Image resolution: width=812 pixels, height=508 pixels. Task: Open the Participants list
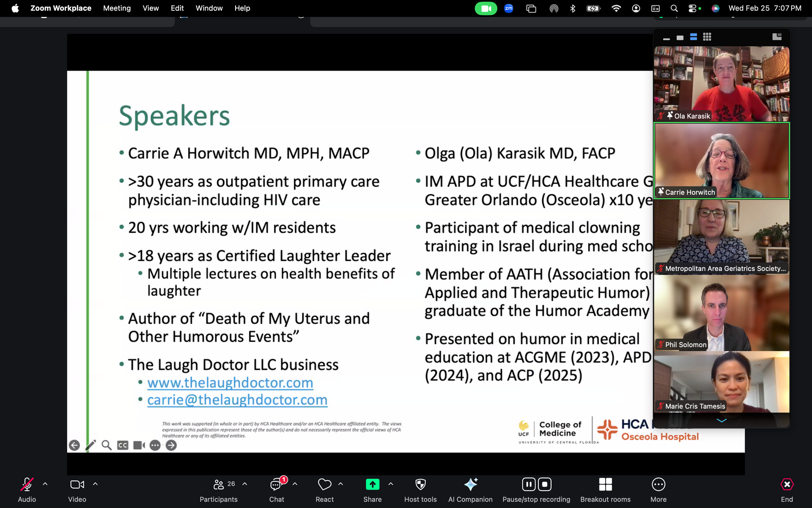(x=219, y=485)
